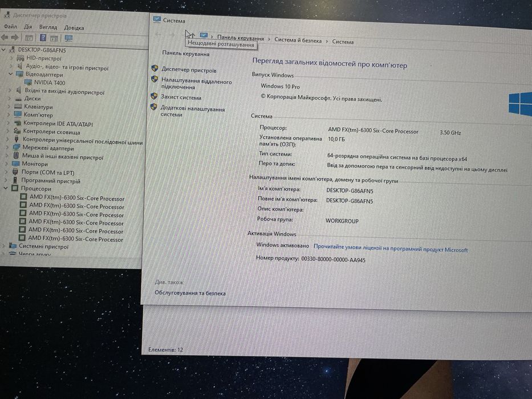The image size is (532, 399).
Task: Expand the HID-пристрої category
Action: 11,58
